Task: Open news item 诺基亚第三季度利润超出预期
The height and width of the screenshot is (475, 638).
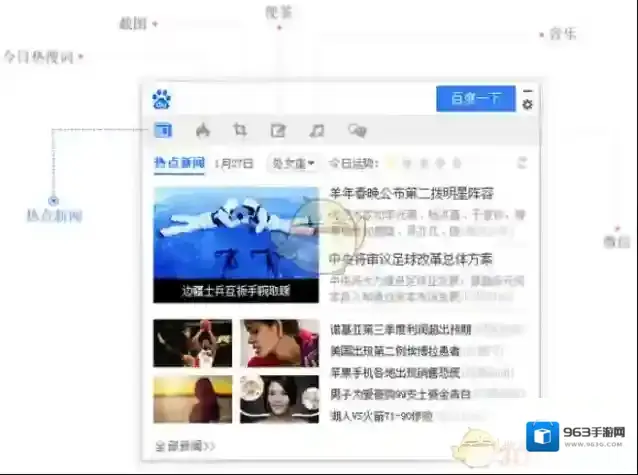Action: click(401, 330)
